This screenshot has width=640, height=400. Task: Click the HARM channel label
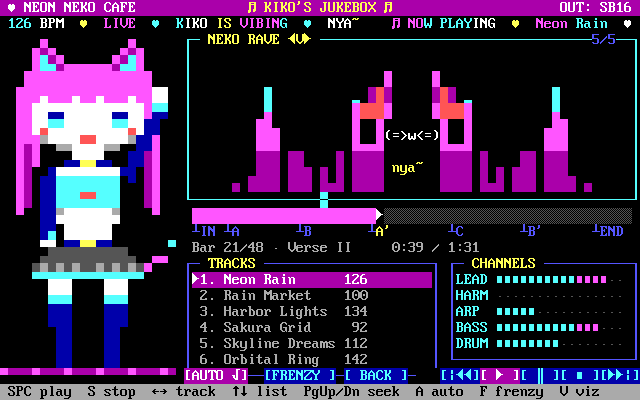(472, 296)
